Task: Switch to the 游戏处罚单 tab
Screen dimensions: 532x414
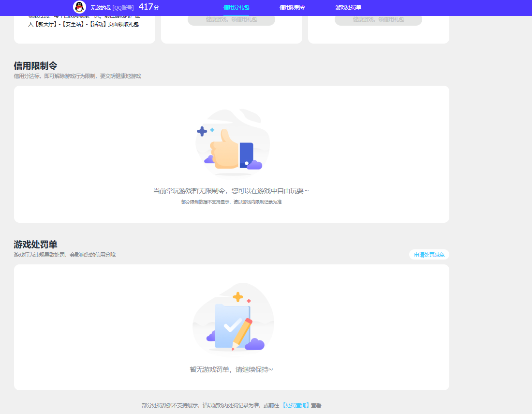Action: point(347,8)
